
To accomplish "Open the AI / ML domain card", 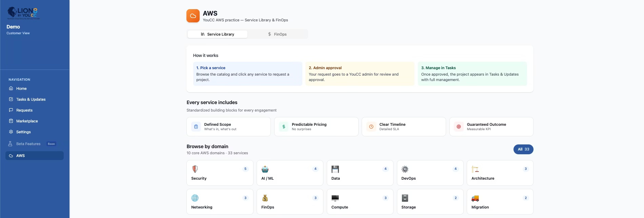I will point(290,173).
